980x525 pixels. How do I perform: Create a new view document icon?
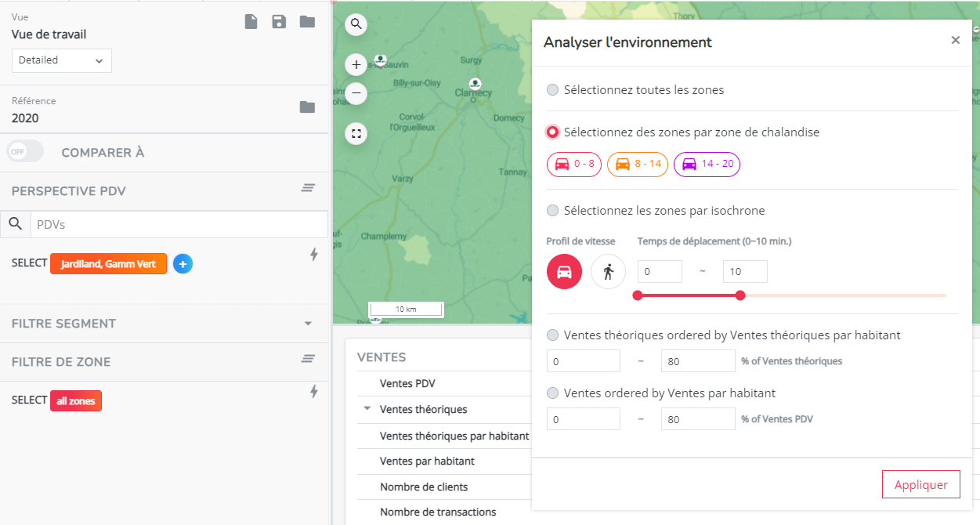[251, 21]
